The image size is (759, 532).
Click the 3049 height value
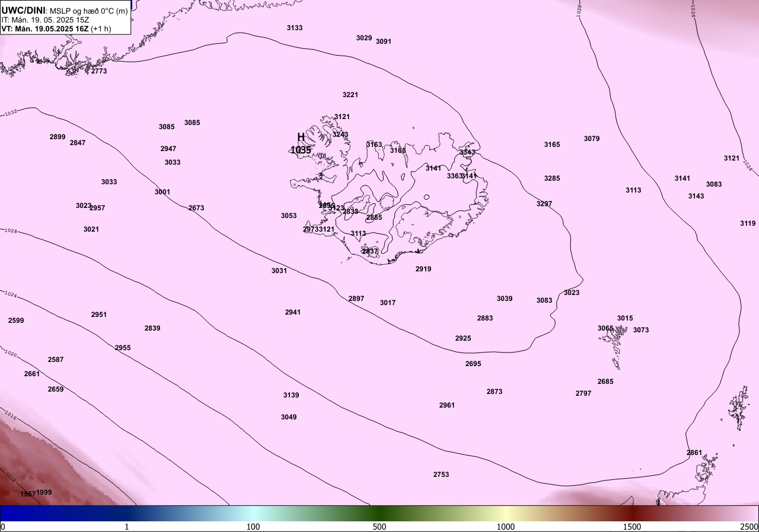click(x=289, y=417)
